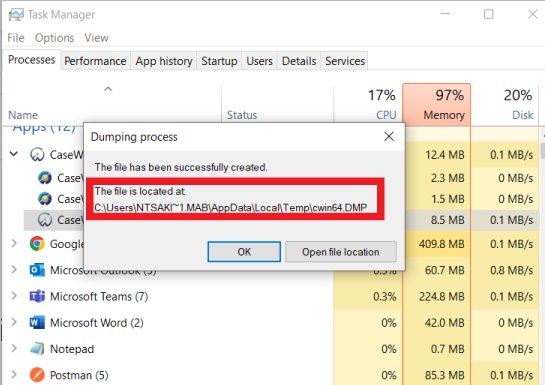Collapse the CaseWare process group
The width and height of the screenshot is (545, 385).
[x=14, y=154]
